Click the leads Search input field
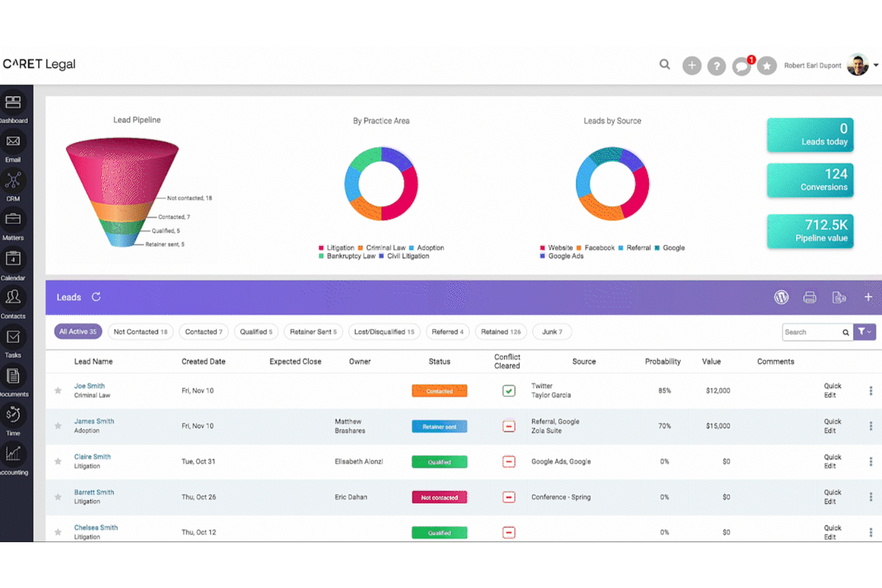 (813, 332)
